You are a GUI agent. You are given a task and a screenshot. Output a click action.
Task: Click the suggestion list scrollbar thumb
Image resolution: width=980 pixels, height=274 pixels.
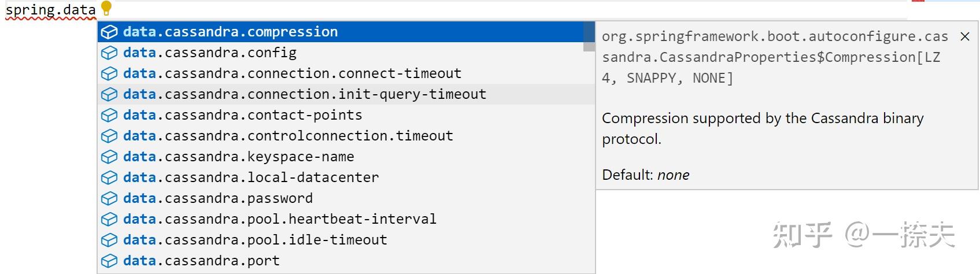pyautogui.click(x=589, y=36)
